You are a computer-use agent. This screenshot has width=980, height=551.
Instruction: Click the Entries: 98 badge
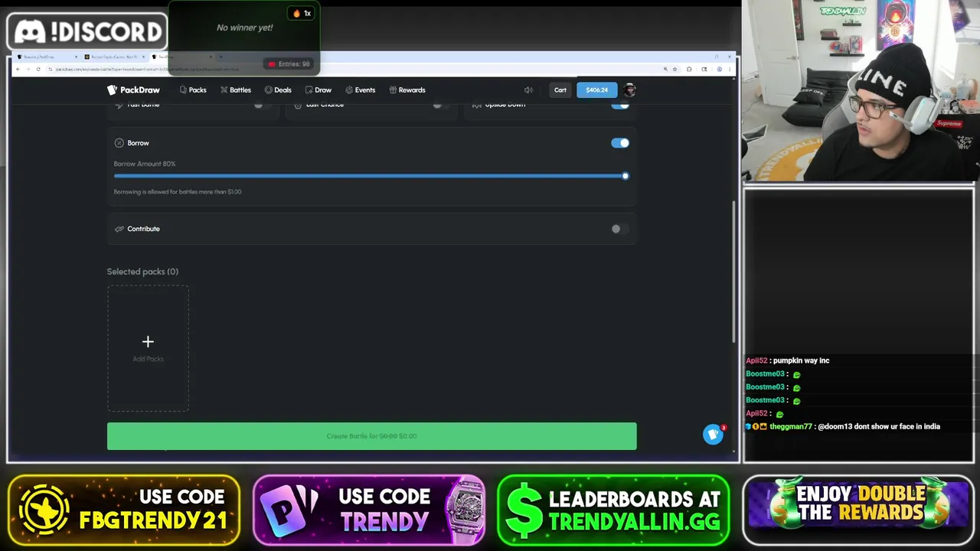point(288,64)
